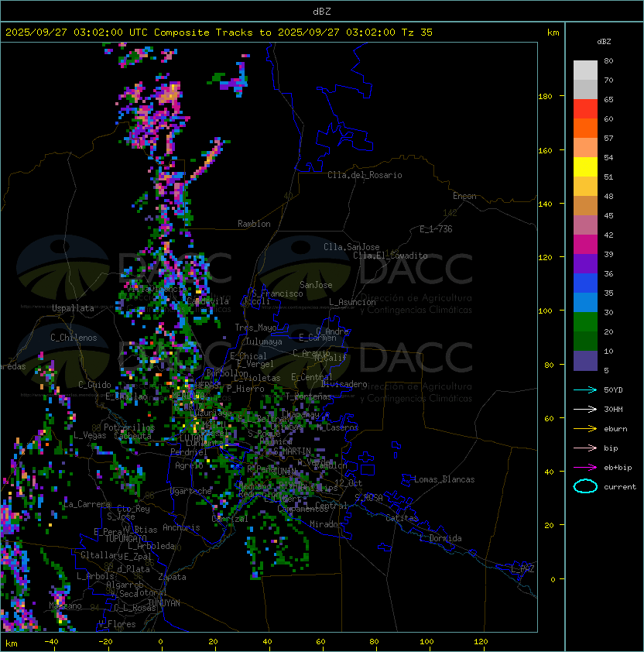Click the cyan 'current' ellipse icon
The image size is (644, 652).
pyautogui.click(x=585, y=486)
